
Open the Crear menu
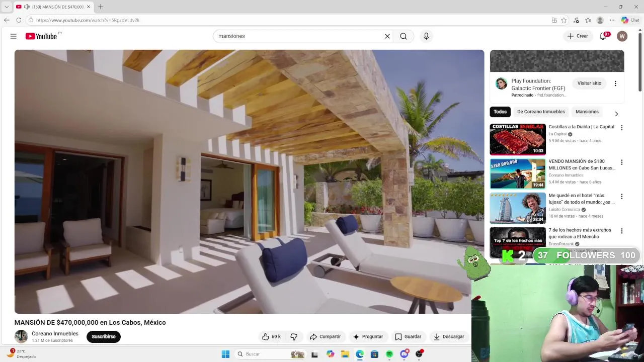(x=578, y=36)
